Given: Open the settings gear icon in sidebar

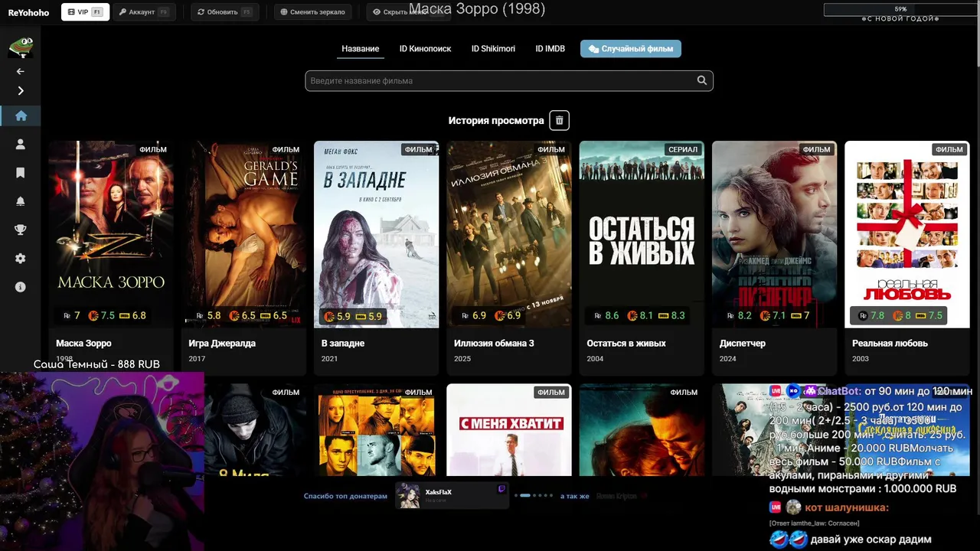Looking at the screenshot, I should 21,259.
